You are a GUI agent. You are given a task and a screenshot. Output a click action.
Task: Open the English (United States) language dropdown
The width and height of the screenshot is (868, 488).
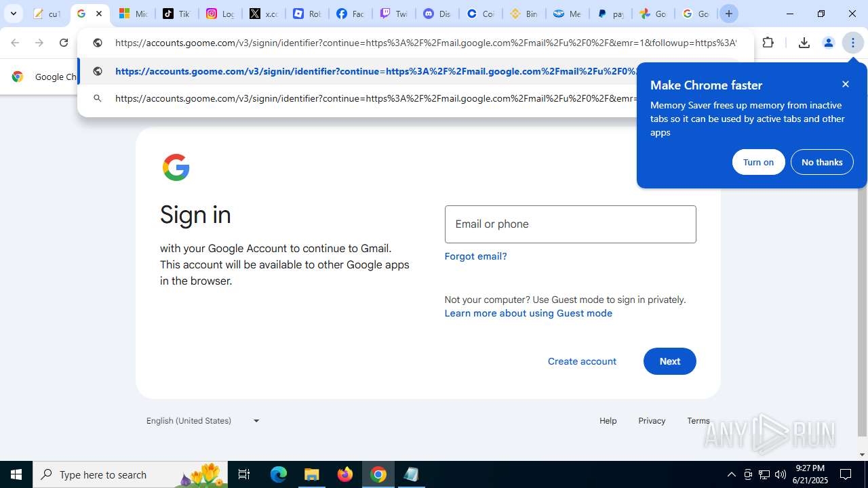203,421
